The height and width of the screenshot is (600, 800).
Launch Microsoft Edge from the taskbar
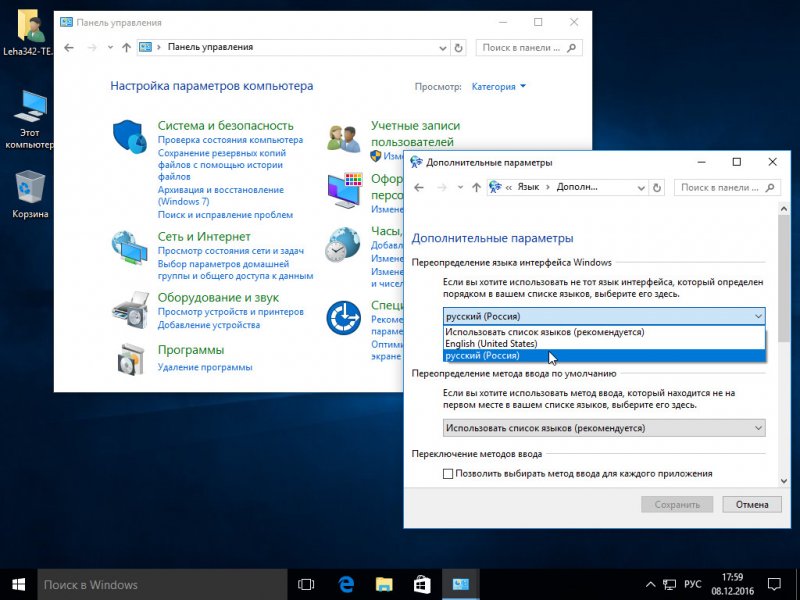(x=346, y=584)
